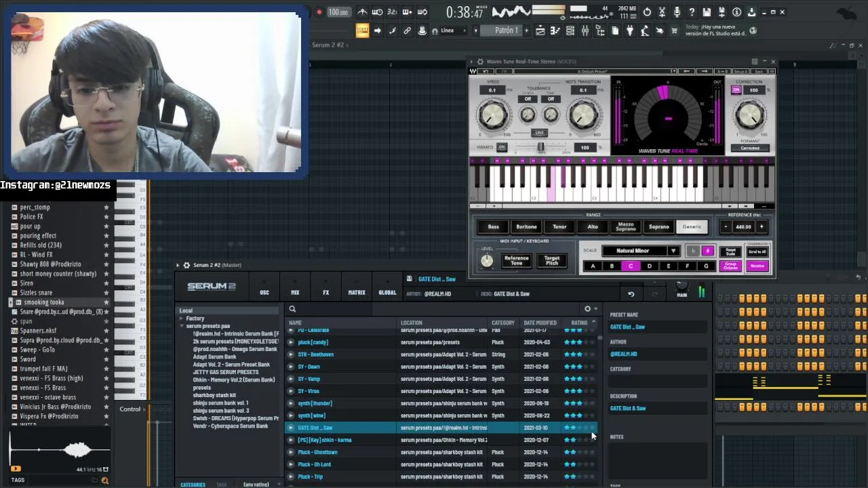
Task: Open Waves Tune plugin gear settings icon
Action: (480, 62)
